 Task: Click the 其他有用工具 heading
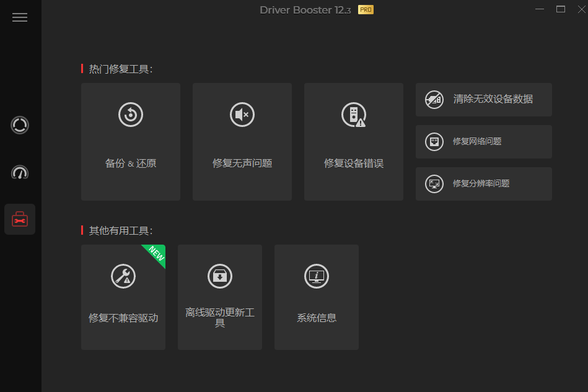[x=120, y=230]
